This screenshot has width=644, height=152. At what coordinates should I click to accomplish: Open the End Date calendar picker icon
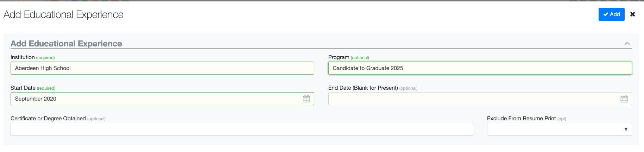pos(624,99)
